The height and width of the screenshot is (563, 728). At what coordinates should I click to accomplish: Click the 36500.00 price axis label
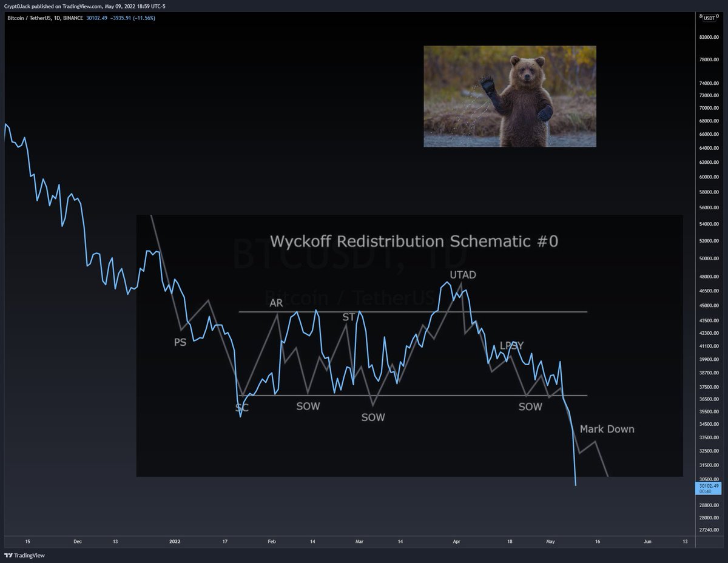[x=709, y=399]
